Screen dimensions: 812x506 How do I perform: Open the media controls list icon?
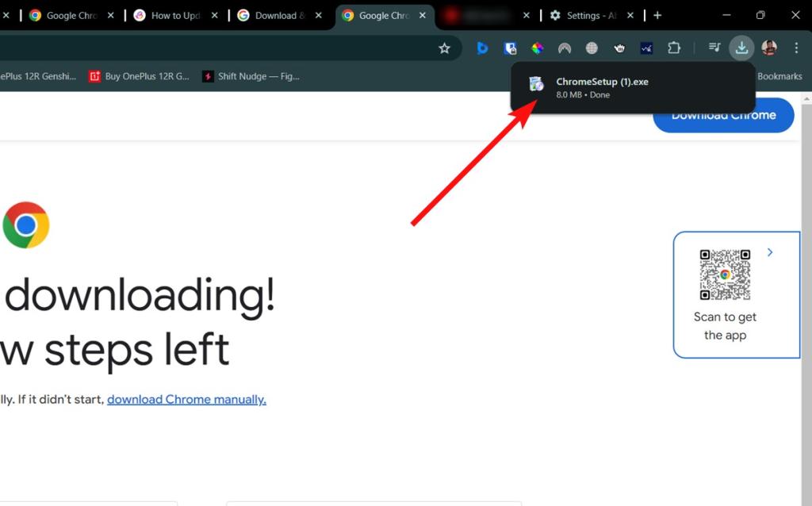[x=714, y=48]
